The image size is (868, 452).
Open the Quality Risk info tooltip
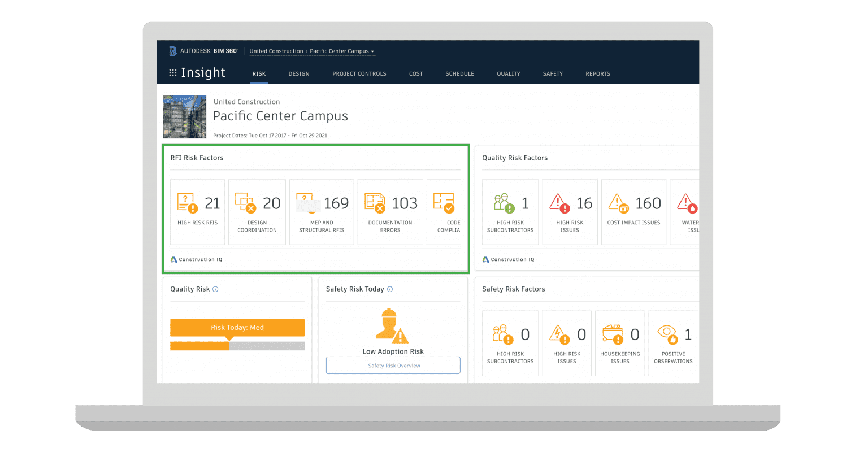(214, 289)
